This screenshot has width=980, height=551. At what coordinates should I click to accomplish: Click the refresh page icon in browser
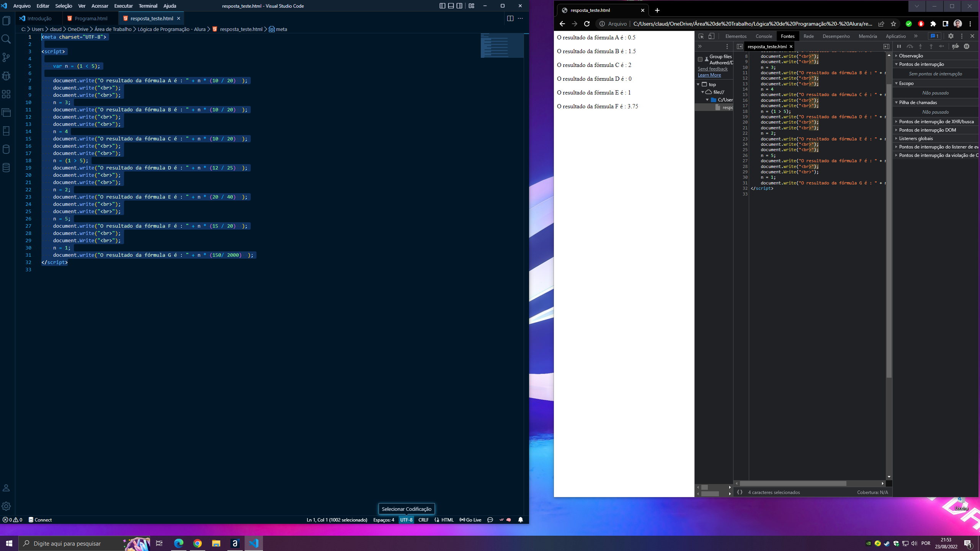click(586, 24)
